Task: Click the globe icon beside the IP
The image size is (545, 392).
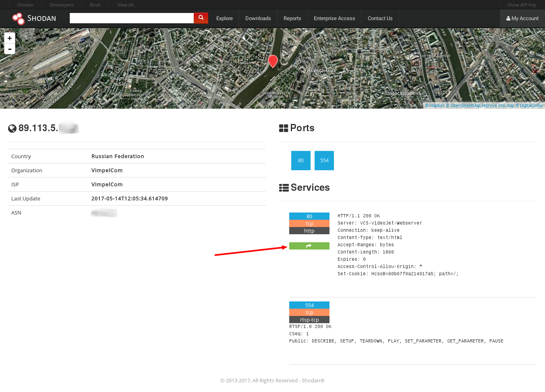Action: click(12, 128)
